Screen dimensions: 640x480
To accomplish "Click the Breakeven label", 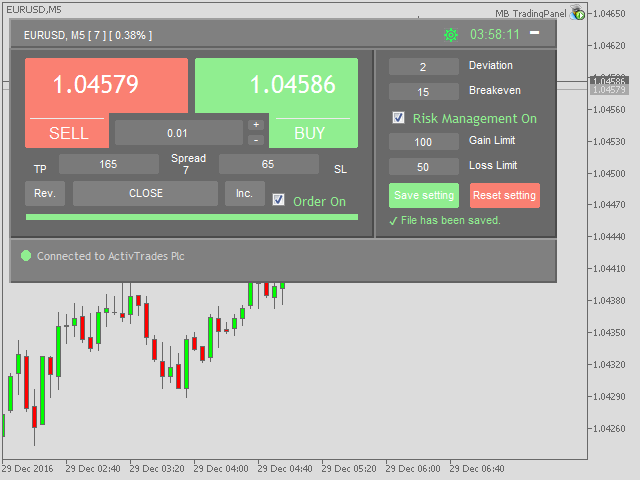I will (495, 90).
